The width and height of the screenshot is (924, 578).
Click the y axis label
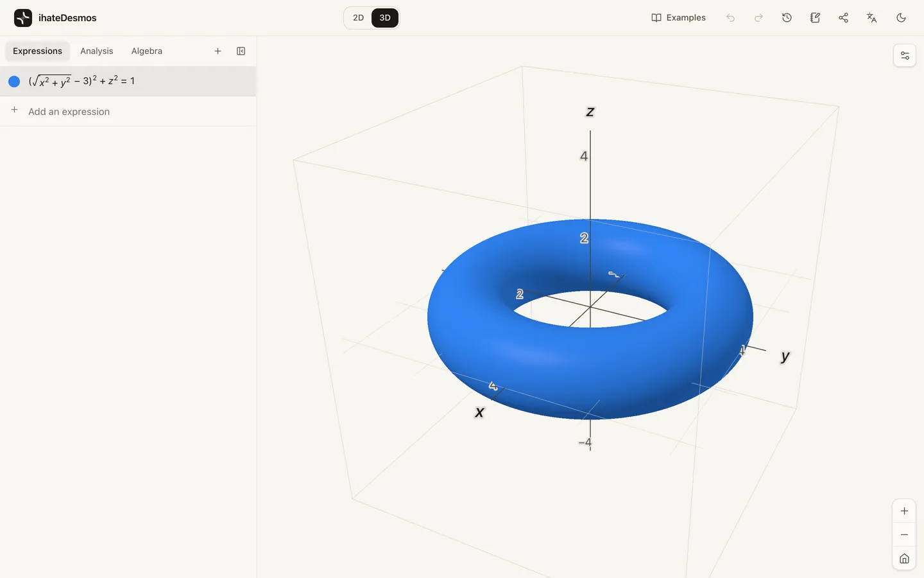click(785, 356)
